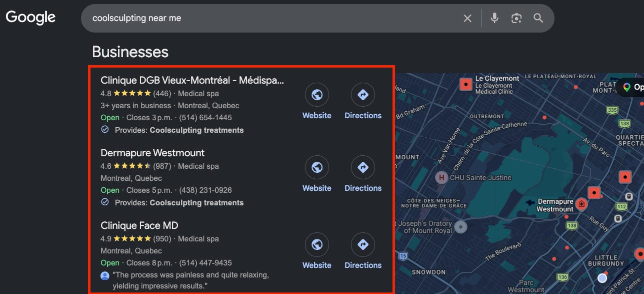Click CHU Sainte-Justine hospital marker on map

(441, 177)
